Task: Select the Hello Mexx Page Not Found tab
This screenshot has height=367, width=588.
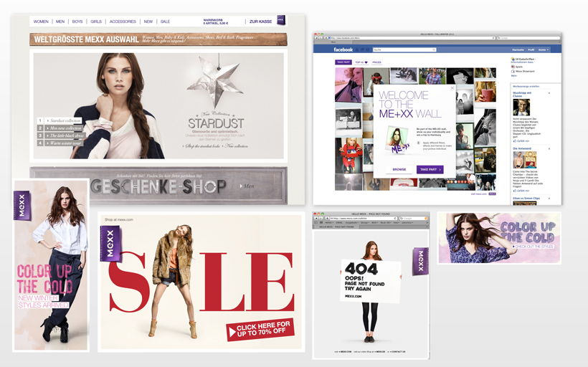Action: [336, 227]
